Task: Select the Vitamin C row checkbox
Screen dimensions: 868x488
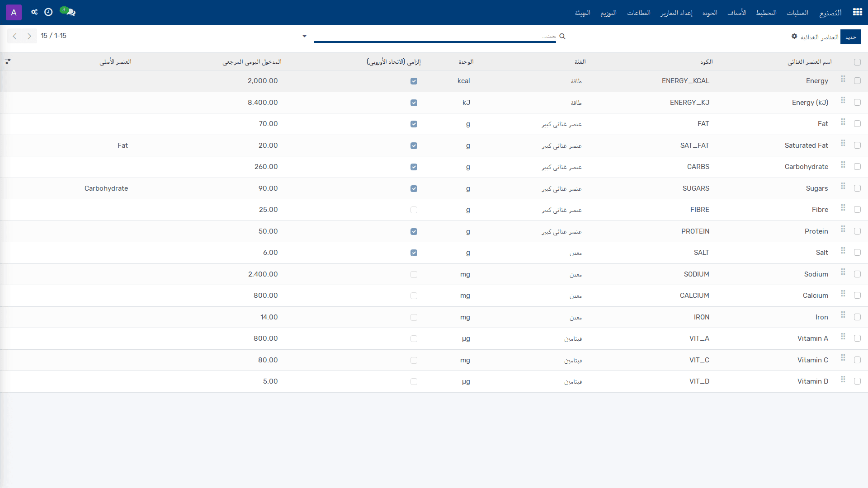Action: pos(857,360)
